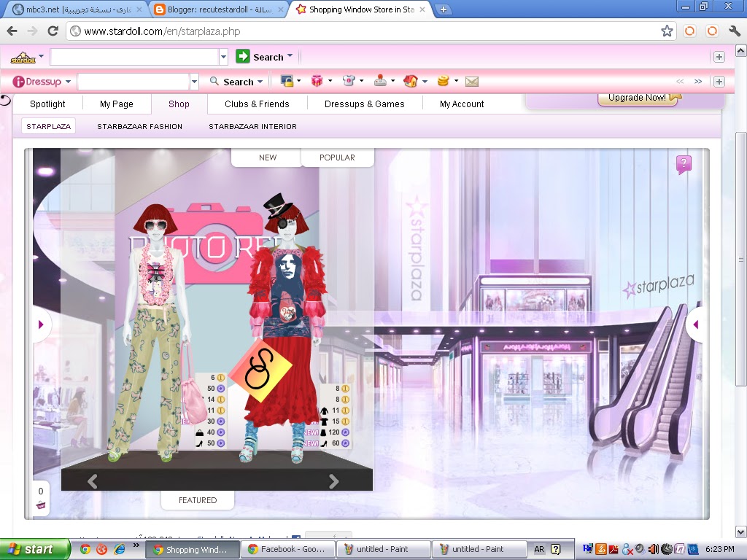The image size is (747, 560).
Task: Open the My Page menu tab
Action: pos(117,104)
